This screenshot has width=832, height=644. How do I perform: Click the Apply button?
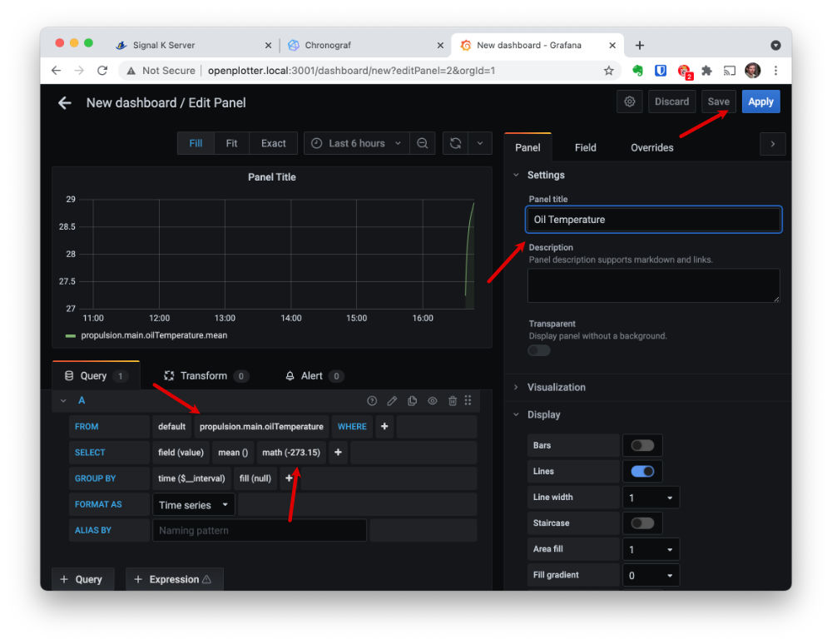[x=760, y=102]
